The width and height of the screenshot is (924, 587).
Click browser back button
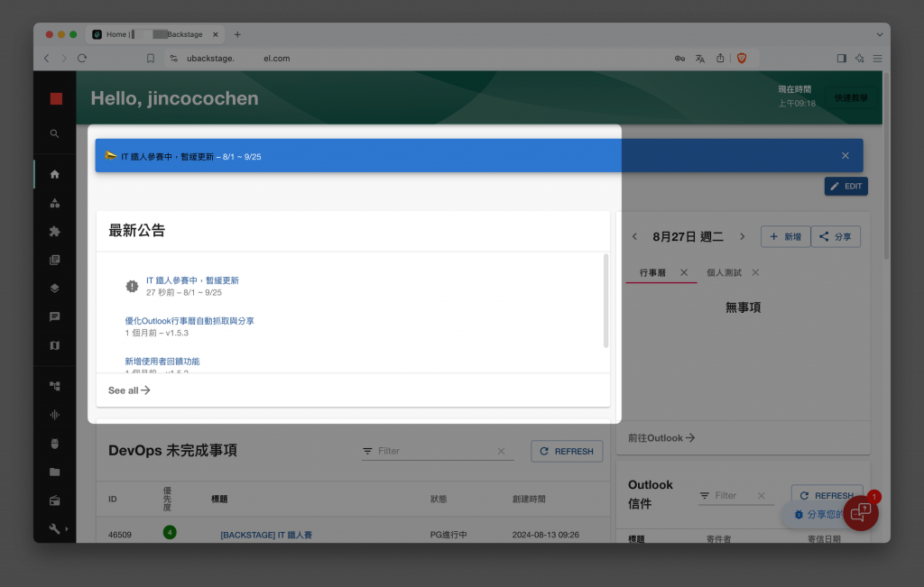tap(47, 59)
